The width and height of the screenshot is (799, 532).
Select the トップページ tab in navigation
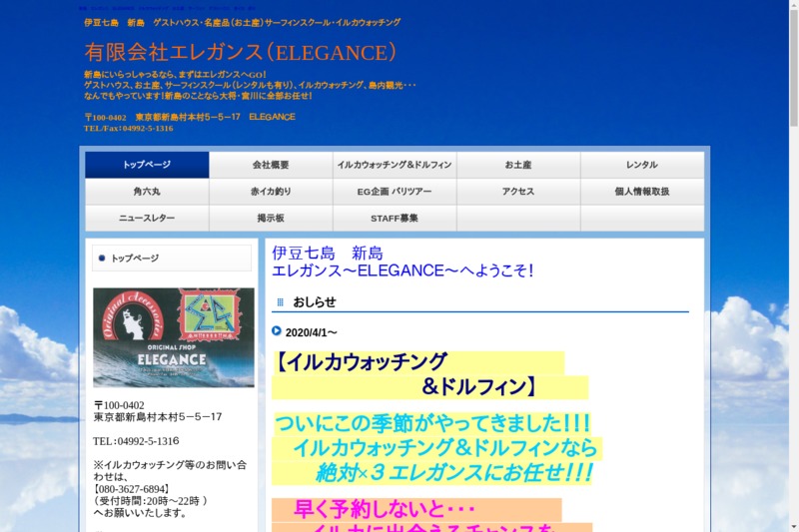(x=147, y=165)
